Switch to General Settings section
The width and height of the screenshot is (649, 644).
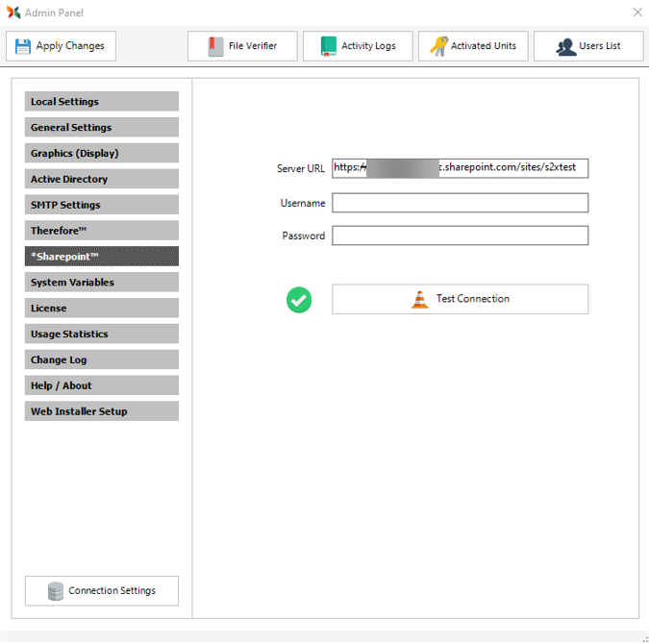tap(101, 128)
